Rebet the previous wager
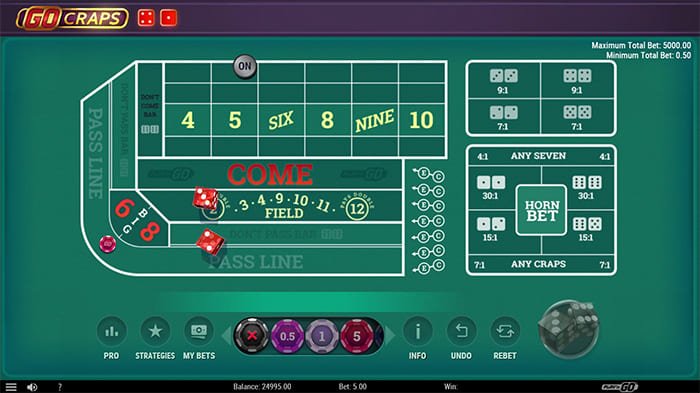 click(505, 331)
